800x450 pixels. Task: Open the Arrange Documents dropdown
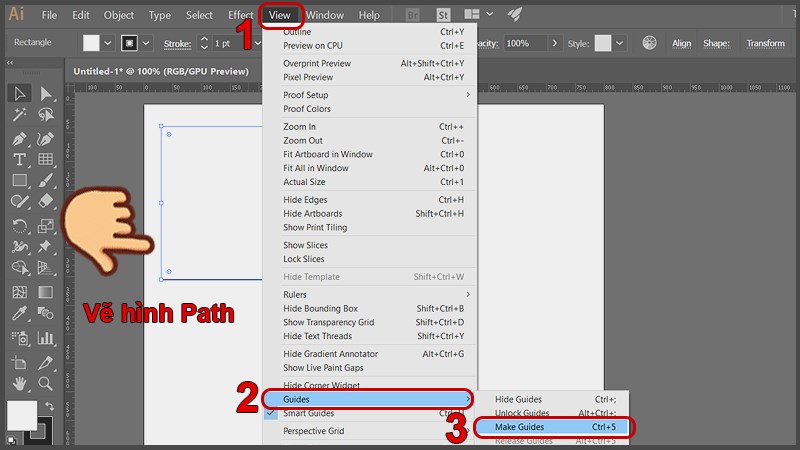tap(479, 14)
